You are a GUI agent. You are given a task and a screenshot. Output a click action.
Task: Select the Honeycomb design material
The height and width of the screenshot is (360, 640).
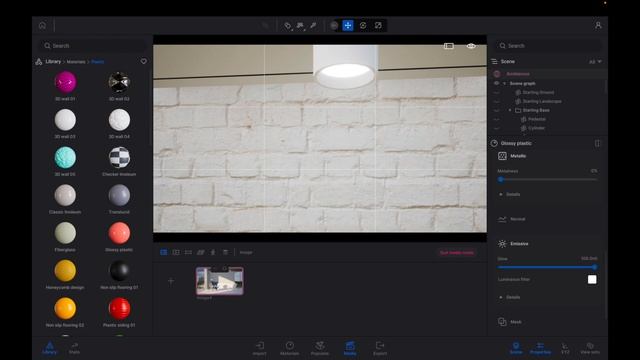point(65,271)
